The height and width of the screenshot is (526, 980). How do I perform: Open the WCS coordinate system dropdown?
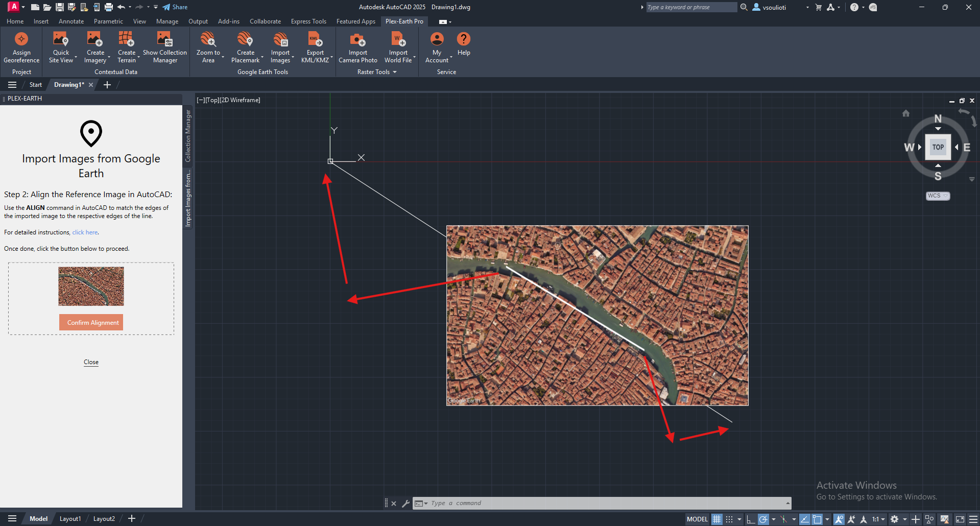click(x=938, y=196)
